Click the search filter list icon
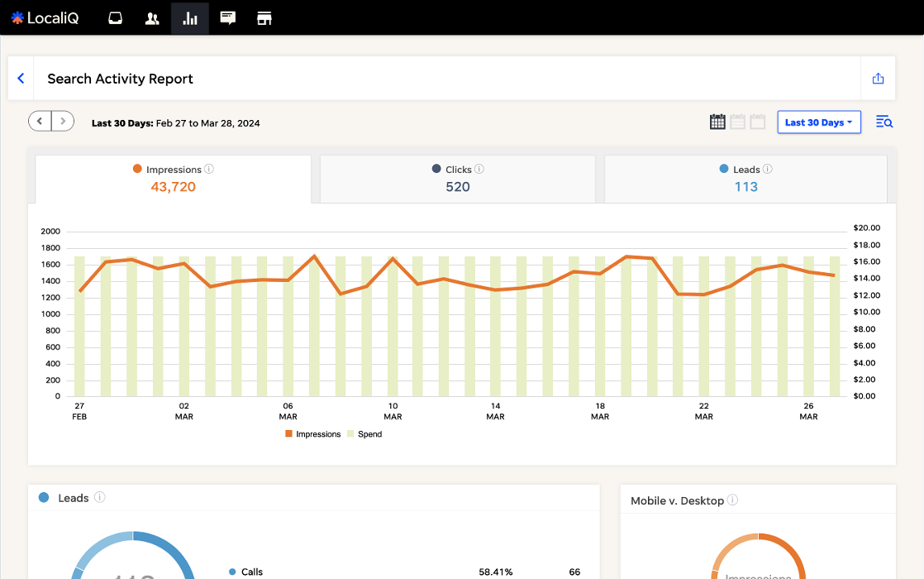Image resolution: width=924 pixels, height=579 pixels. [x=884, y=122]
